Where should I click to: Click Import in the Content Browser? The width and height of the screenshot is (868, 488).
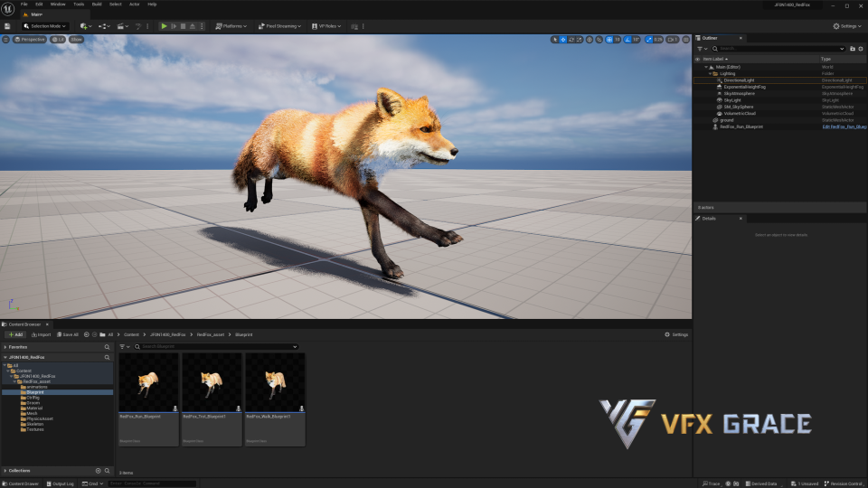coord(41,334)
